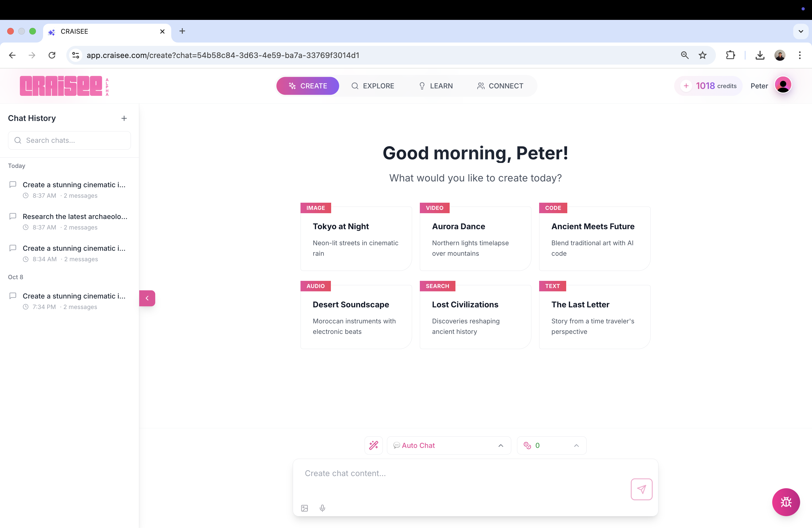Image resolution: width=812 pixels, height=528 pixels.
Task: Click the bug report floating button
Action: click(x=786, y=502)
